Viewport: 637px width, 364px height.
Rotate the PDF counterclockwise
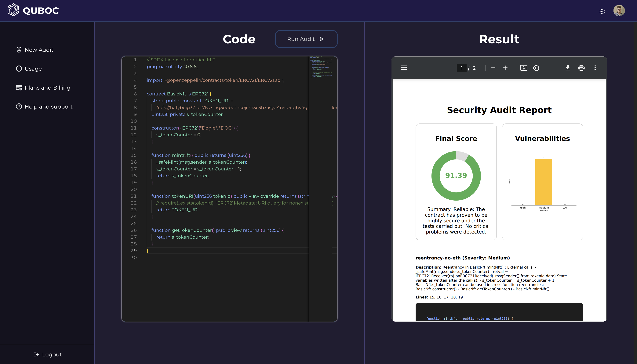click(536, 68)
